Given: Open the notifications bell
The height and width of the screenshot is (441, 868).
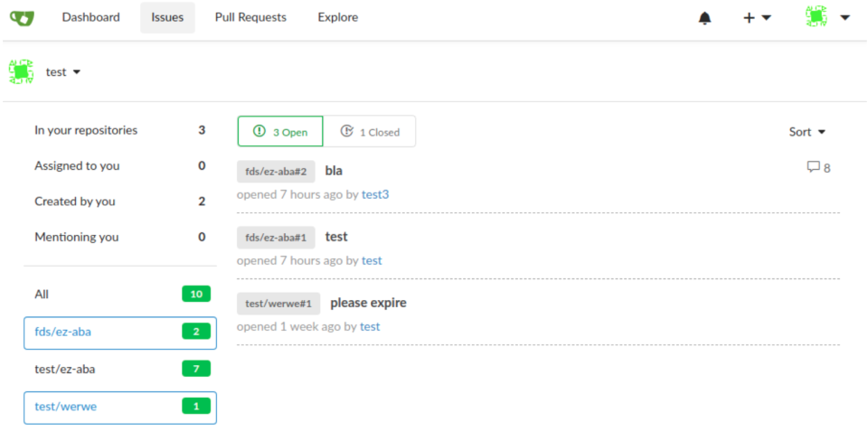Looking at the screenshot, I should click(705, 18).
